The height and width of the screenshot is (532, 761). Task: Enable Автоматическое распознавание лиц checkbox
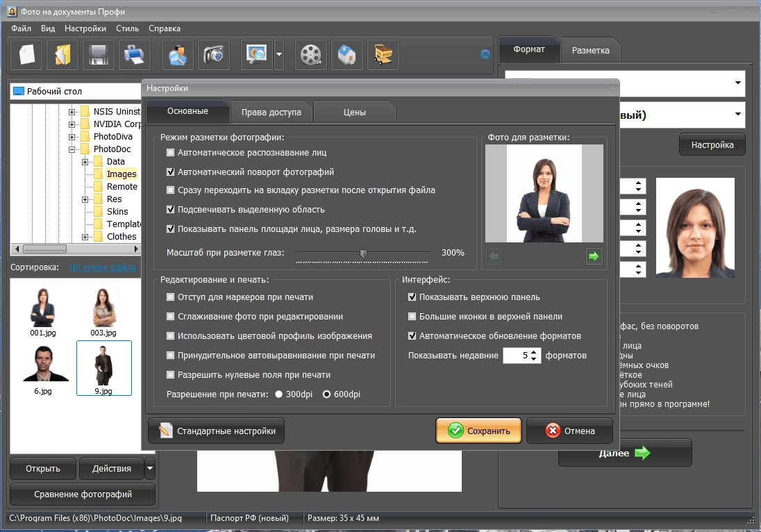click(x=170, y=152)
